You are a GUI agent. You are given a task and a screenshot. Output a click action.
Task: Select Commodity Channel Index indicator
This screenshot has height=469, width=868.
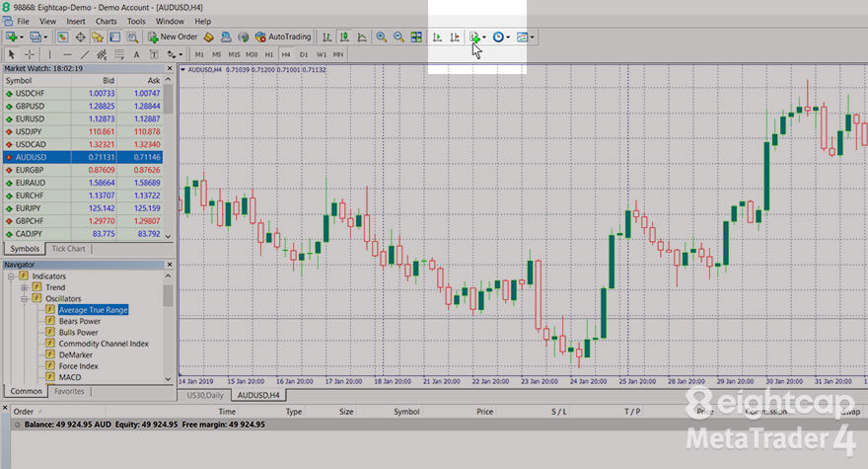104,344
